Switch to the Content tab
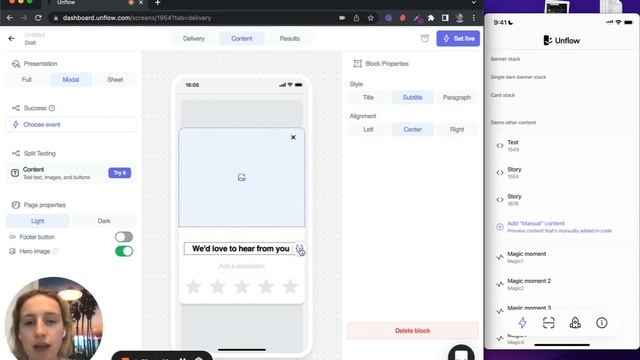 tap(242, 38)
